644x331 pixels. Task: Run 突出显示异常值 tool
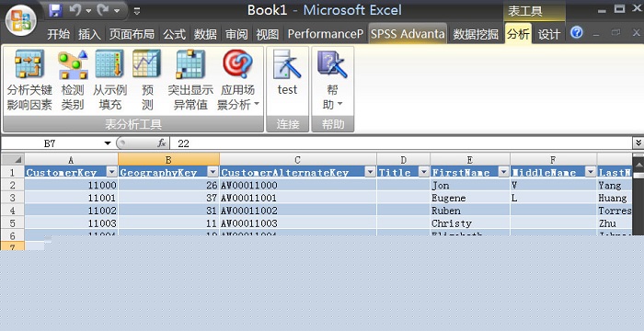pyautogui.click(x=190, y=80)
